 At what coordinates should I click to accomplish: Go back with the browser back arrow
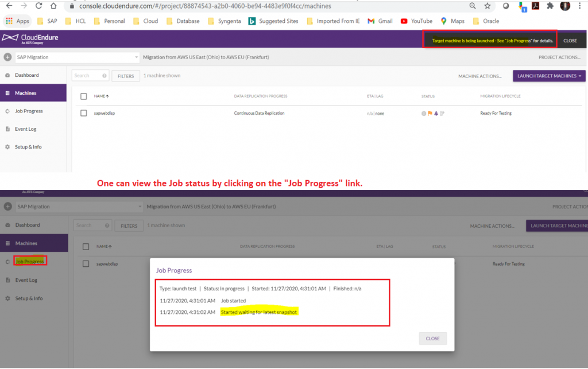9,6
